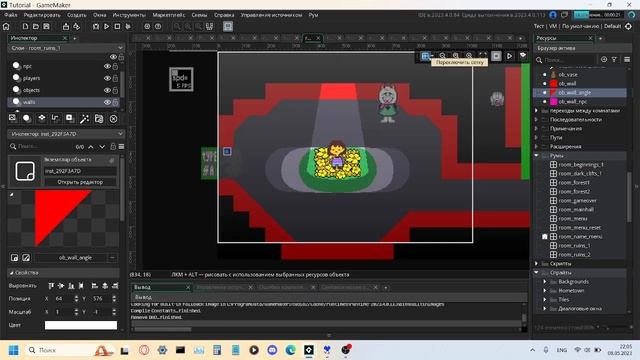Save project with the floppy icon
Screen dimensions: 640x360
pyautogui.click(x=47, y=27)
